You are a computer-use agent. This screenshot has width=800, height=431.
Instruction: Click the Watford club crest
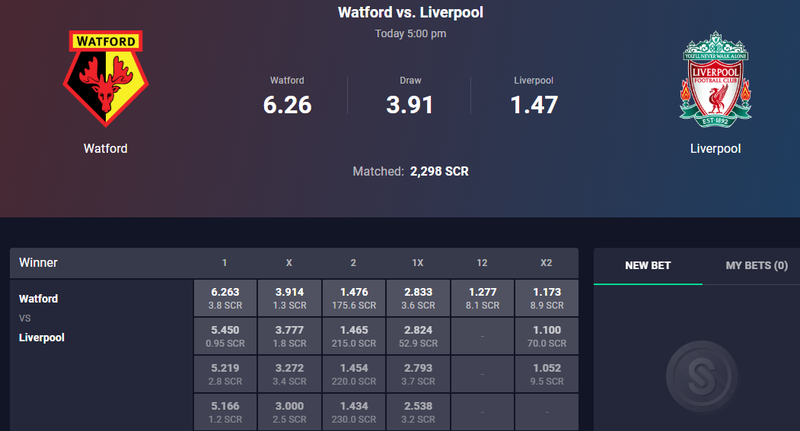[106, 78]
